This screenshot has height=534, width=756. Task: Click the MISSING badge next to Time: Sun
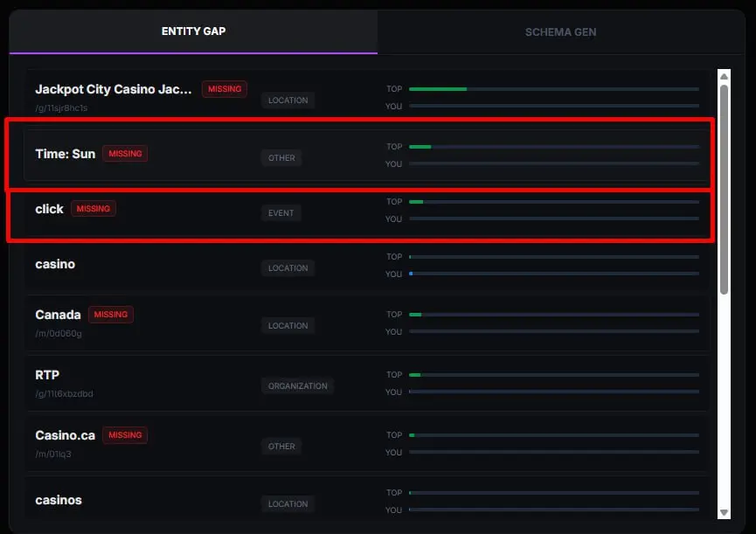click(125, 154)
